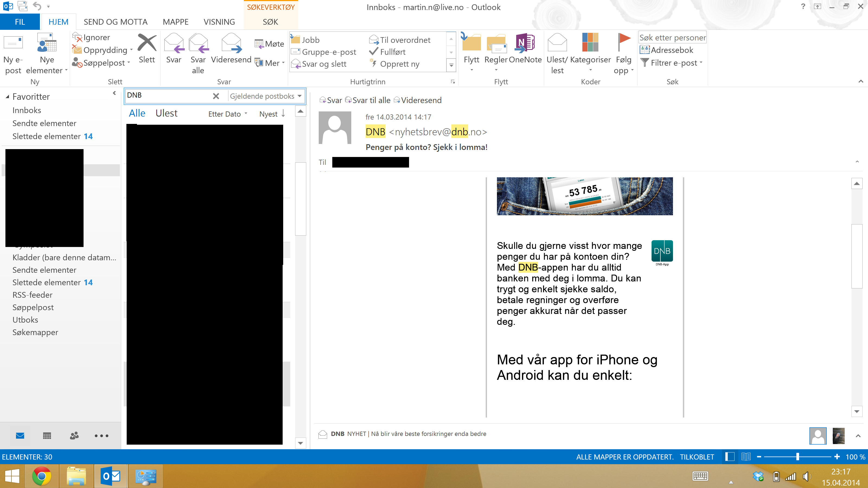
Task: Run the Svar og slett quick step
Action: (319, 64)
